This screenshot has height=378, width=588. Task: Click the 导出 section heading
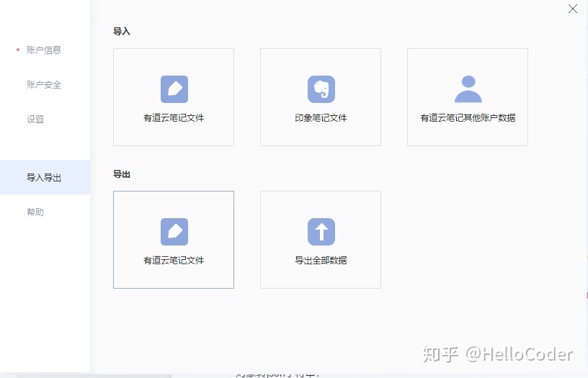pos(122,174)
